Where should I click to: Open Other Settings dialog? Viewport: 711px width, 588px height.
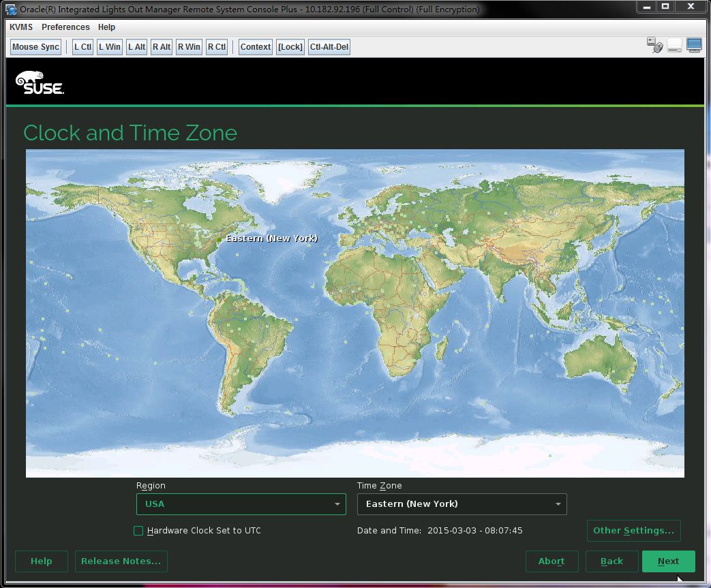633,530
